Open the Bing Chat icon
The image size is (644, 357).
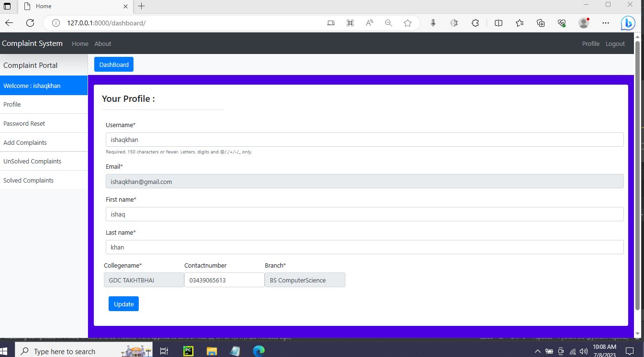coord(627,22)
